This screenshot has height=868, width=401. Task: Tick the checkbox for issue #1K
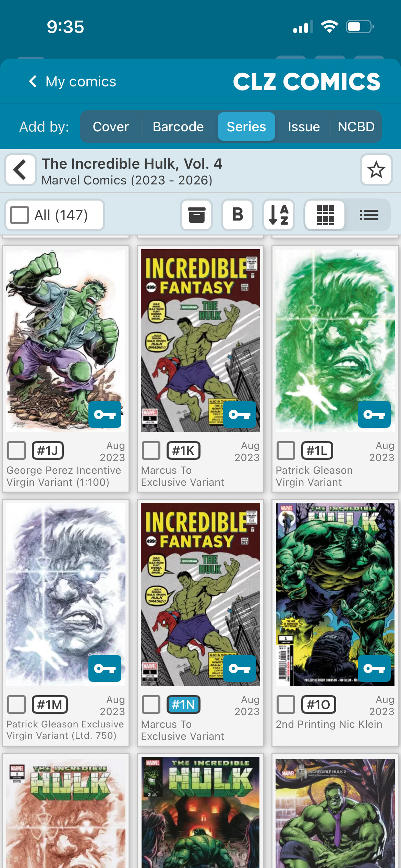(151, 450)
